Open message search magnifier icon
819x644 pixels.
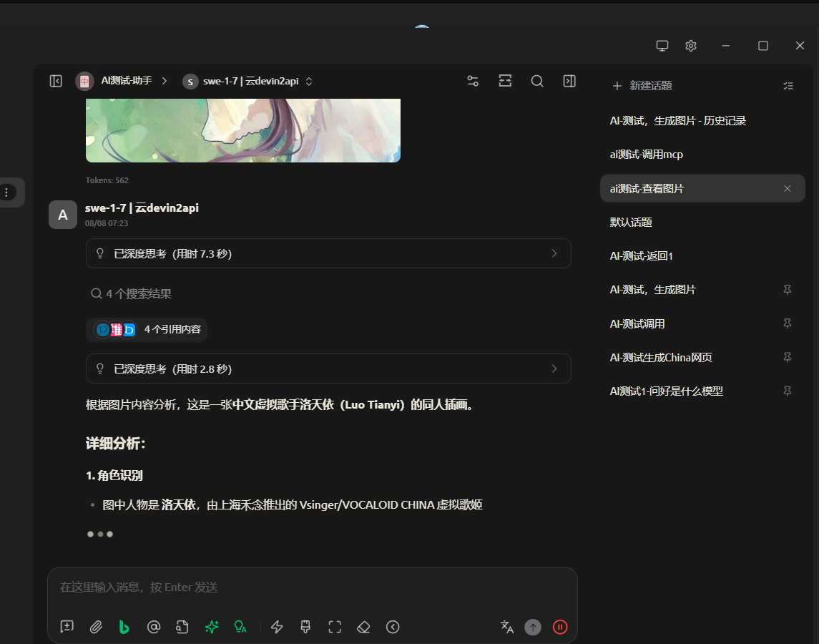click(537, 81)
